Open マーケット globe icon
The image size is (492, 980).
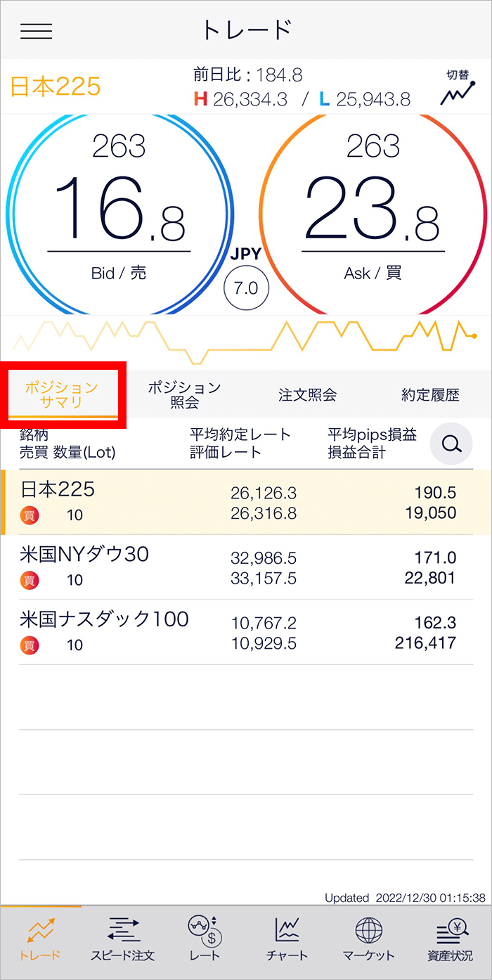click(x=368, y=939)
